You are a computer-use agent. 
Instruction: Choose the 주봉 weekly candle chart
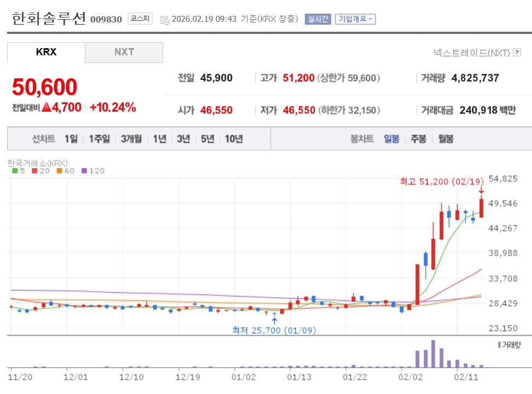[x=418, y=139]
